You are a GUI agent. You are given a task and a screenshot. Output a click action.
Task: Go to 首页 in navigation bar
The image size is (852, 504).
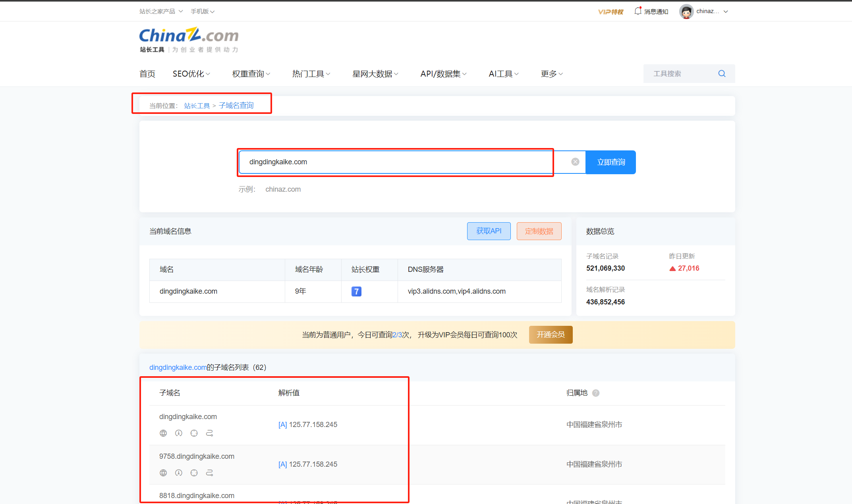click(147, 74)
